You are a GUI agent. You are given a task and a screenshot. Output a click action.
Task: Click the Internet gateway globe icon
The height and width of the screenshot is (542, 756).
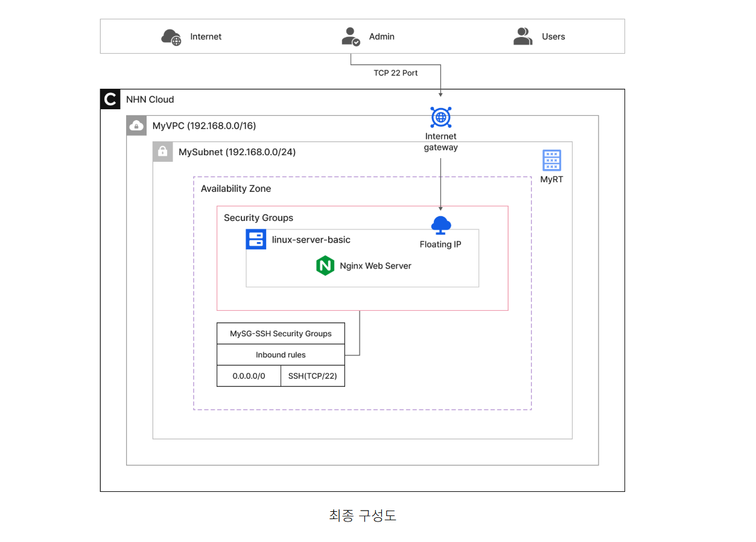tap(441, 117)
